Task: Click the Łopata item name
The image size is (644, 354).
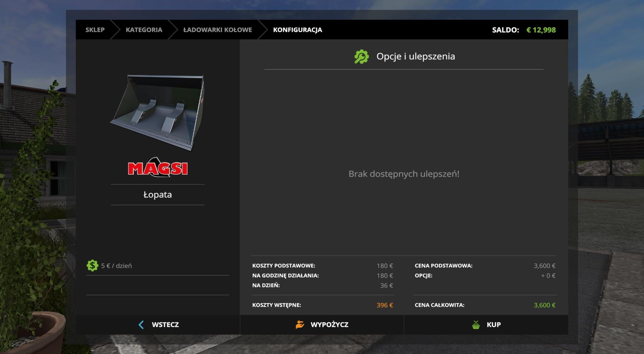Action: pyautogui.click(x=158, y=194)
